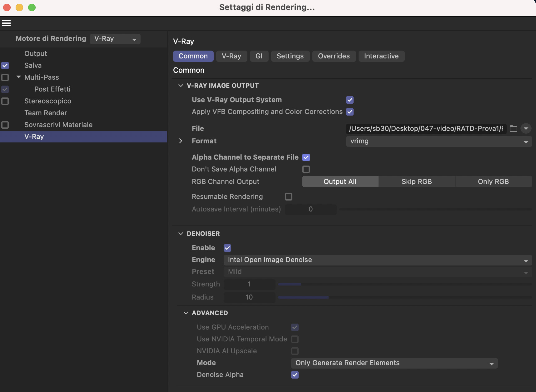This screenshot has height=392, width=536.
Task: Click the Autosave Interval value field
Action: 311,209
